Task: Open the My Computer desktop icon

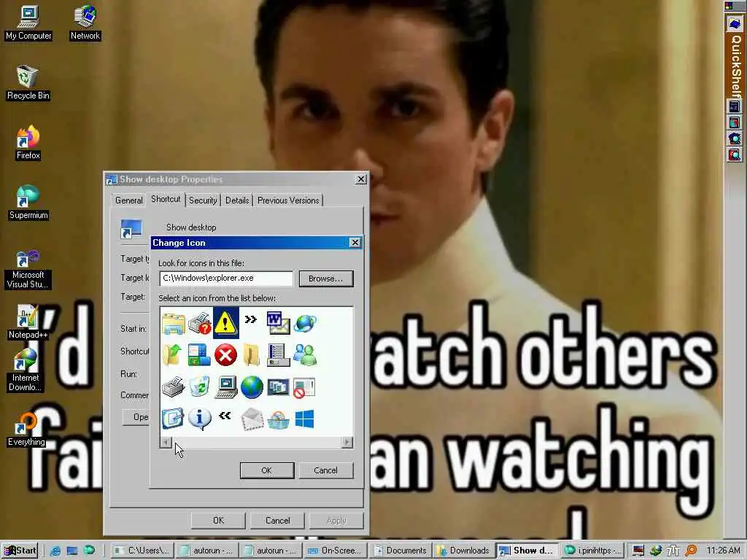Action: click(28, 23)
